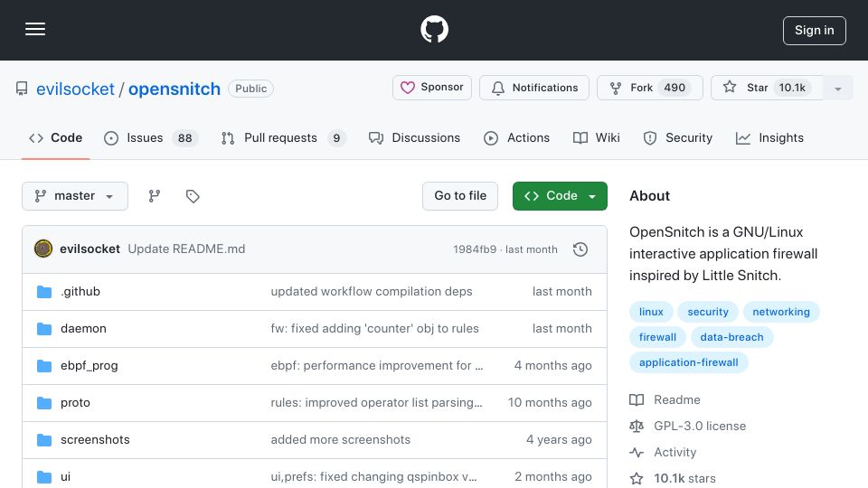
Task: Open 'updated workflow compilation deps' commit
Action: pyautogui.click(x=372, y=292)
